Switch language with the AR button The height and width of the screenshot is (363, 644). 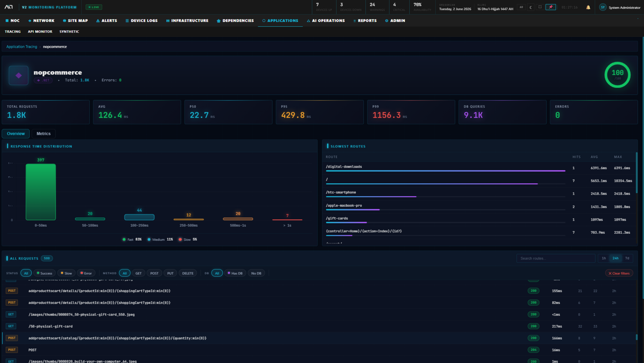point(522,7)
